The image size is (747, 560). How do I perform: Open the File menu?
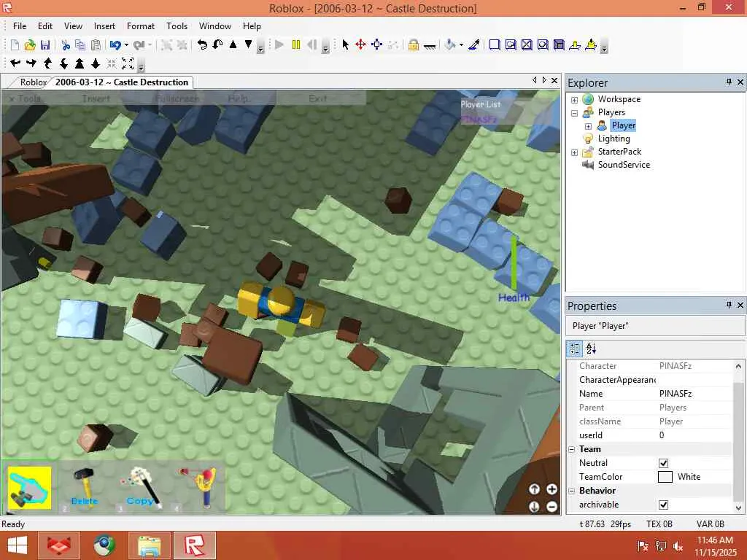click(20, 26)
